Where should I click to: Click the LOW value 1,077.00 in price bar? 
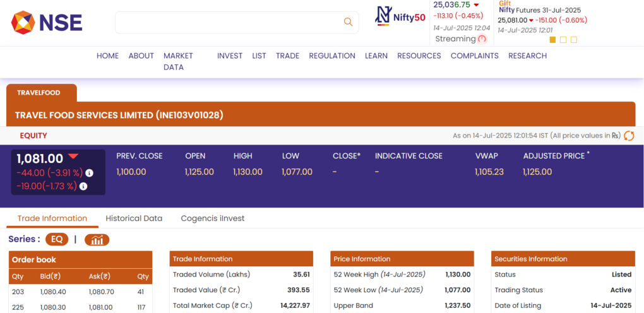click(297, 172)
